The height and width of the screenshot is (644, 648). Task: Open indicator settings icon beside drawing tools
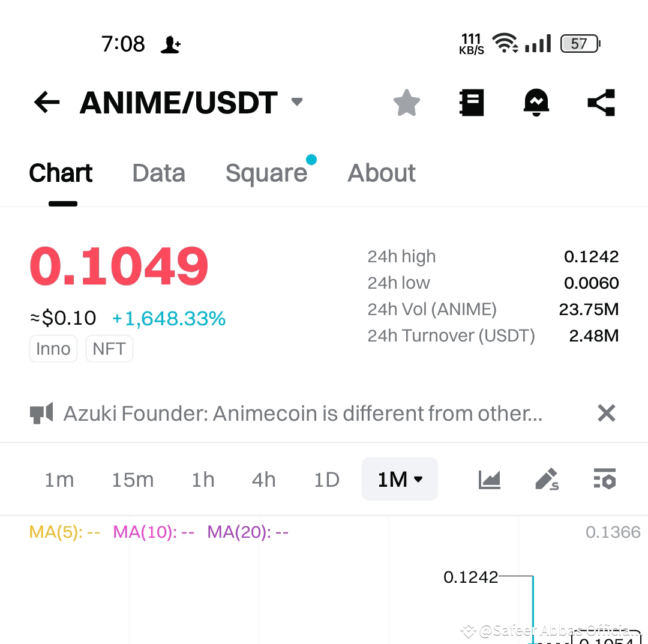tap(604, 479)
